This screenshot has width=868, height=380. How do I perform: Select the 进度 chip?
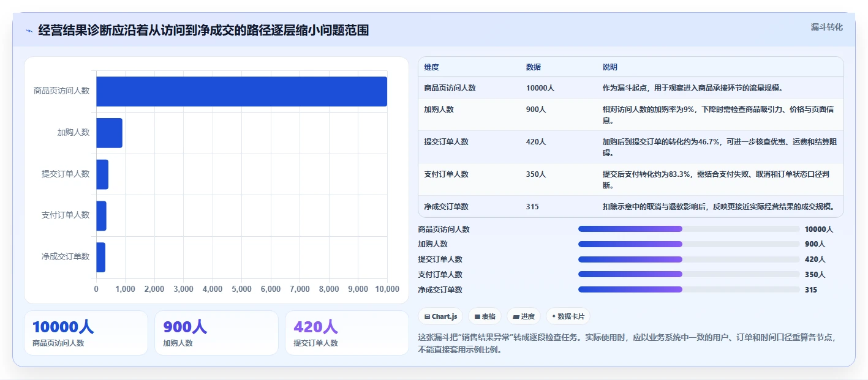click(x=524, y=316)
